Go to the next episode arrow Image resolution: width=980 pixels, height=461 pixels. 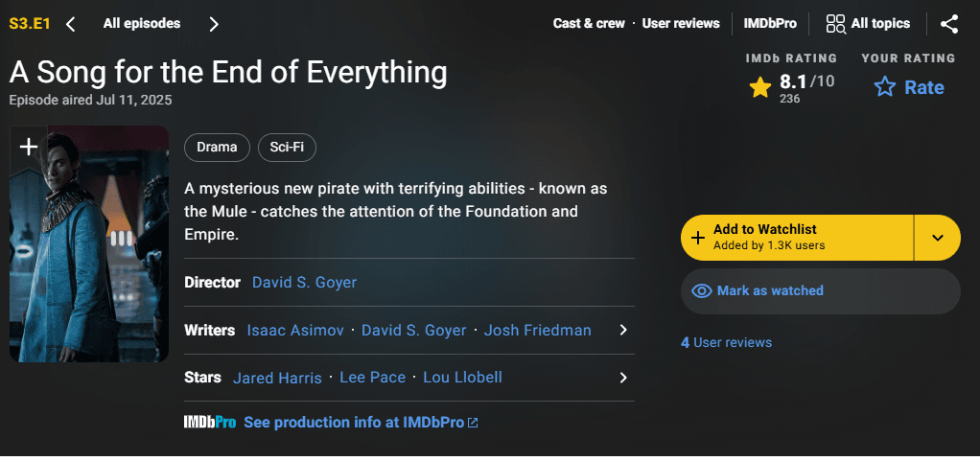pyautogui.click(x=214, y=24)
